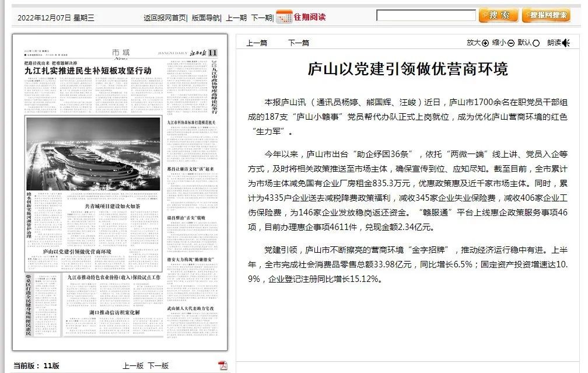
Task: Click paragraph starting 本报庐山讯
Action: (x=408, y=117)
